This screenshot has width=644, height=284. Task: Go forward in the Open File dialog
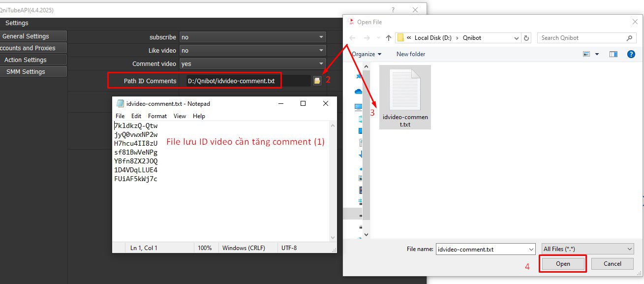pyautogui.click(x=366, y=38)
